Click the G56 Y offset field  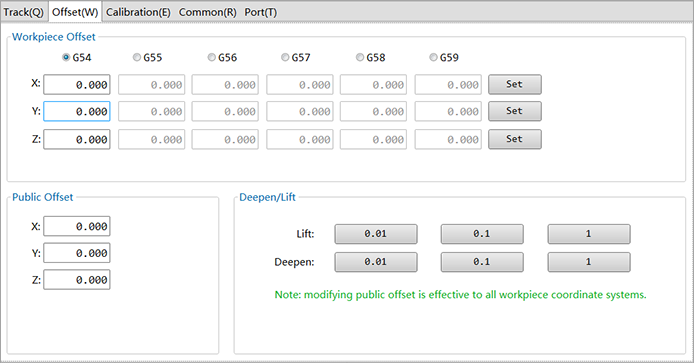225,112
